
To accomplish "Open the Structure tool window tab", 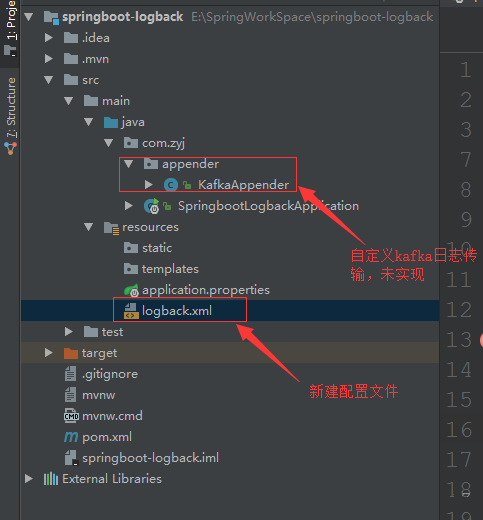I will [x=11, y=115].
